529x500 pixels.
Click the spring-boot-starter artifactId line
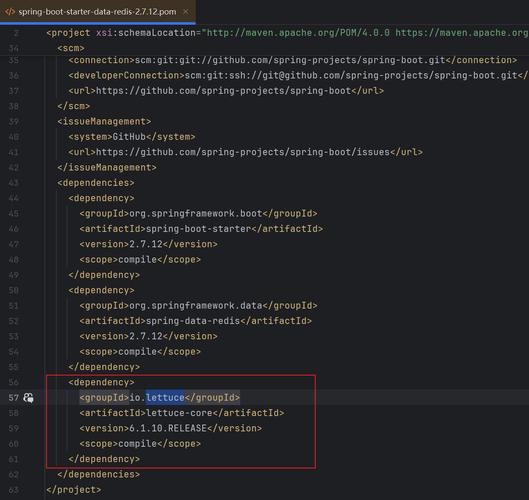(x=201, y=229)
